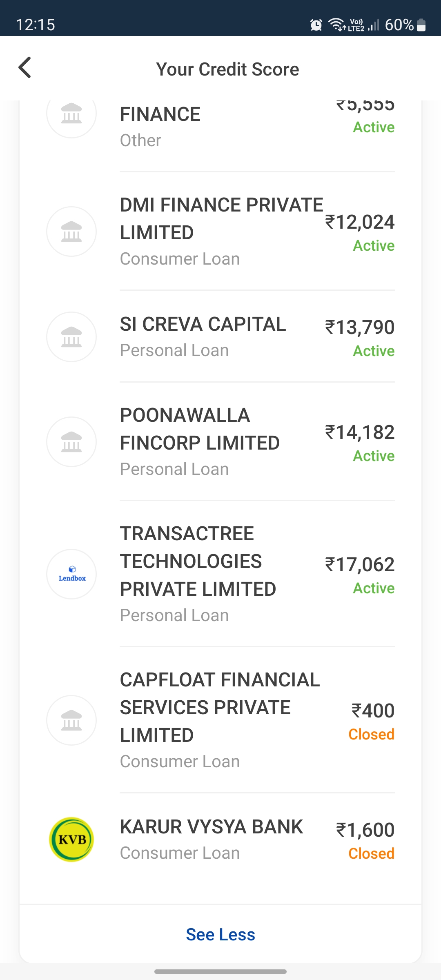The height and width of the screenshot is (980, 441).
Task: Tap bank icon beside DMI Finance
Action: point(71,232)
